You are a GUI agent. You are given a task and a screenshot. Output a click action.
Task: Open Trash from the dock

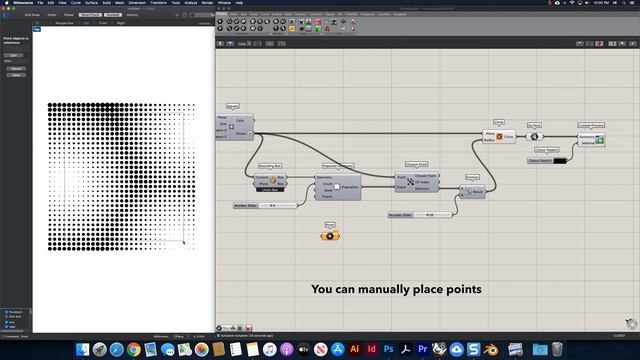(557, 349)
